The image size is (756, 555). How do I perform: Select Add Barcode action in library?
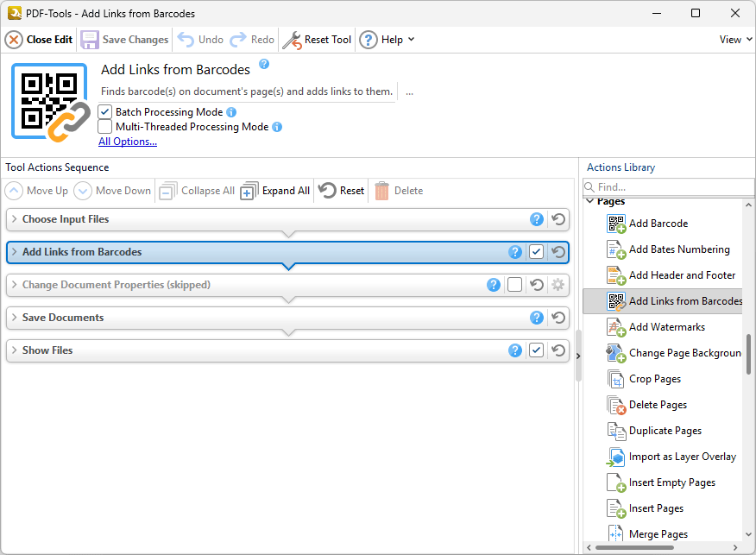coord(663,224)
